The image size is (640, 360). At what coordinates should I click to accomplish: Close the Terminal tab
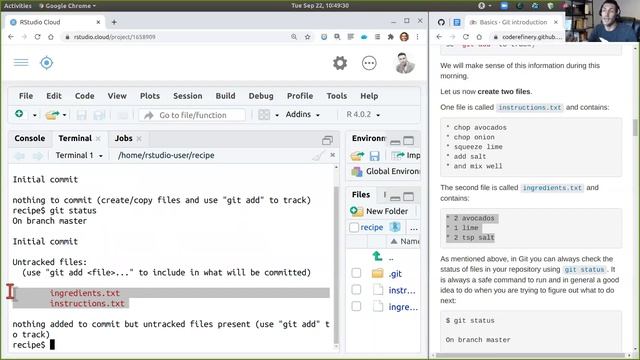98,139
